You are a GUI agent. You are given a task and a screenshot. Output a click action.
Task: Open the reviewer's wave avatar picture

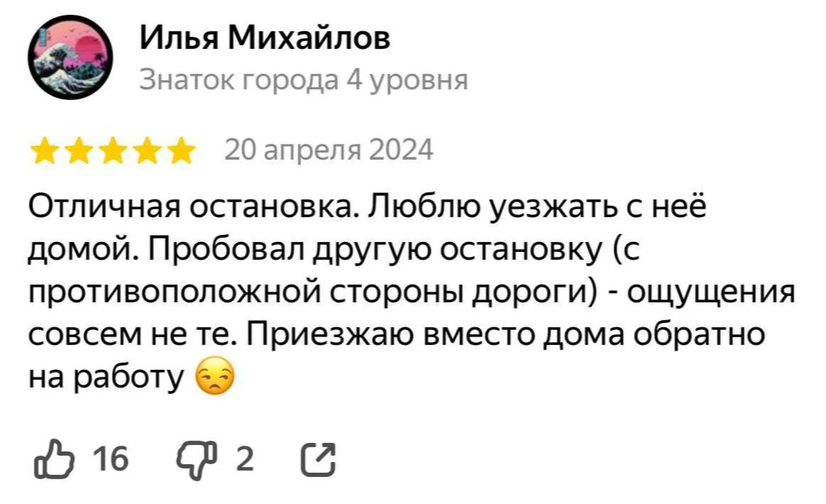point(70,59)
